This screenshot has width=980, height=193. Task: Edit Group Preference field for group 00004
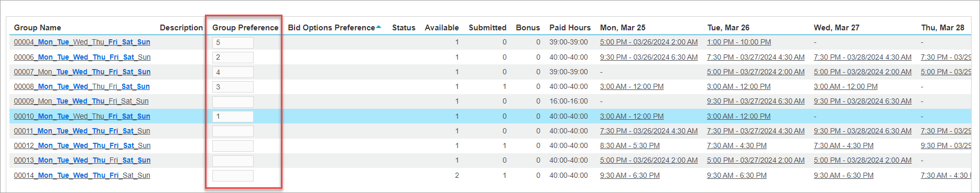[x=233, y=42]
